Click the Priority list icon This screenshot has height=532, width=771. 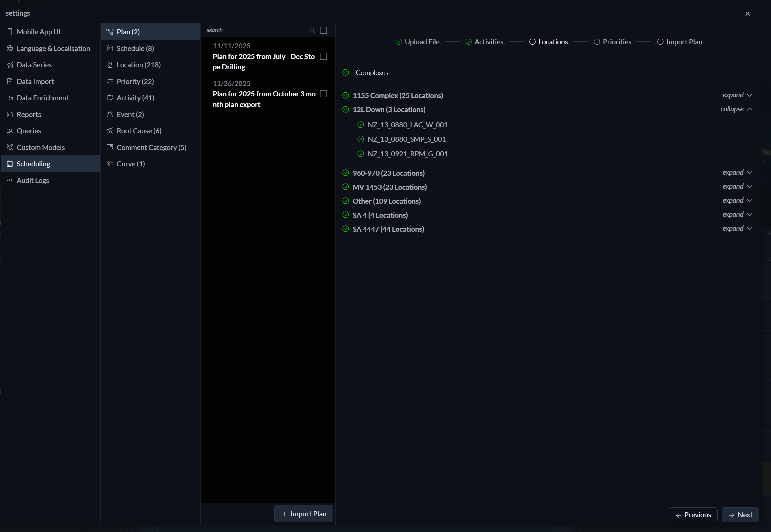coord(110,81)
